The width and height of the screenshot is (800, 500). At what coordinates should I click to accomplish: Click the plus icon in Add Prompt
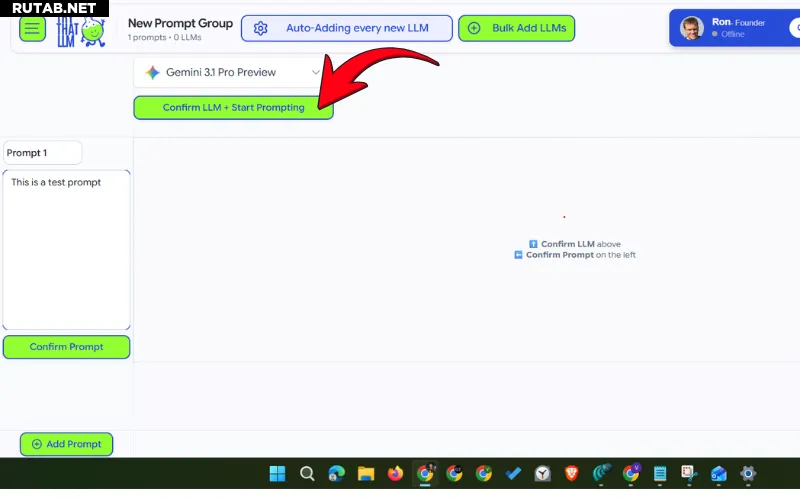click(x=37, y=444)
